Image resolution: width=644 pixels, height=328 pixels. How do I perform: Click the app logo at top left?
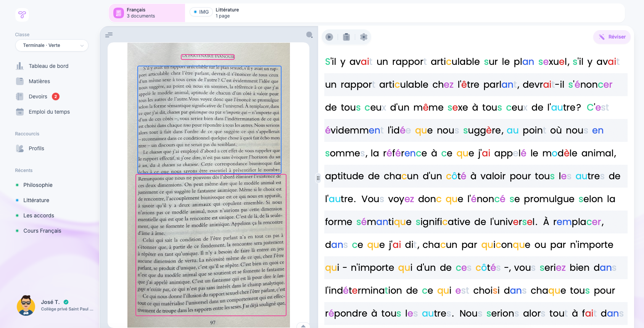click(x=22, y=14)
